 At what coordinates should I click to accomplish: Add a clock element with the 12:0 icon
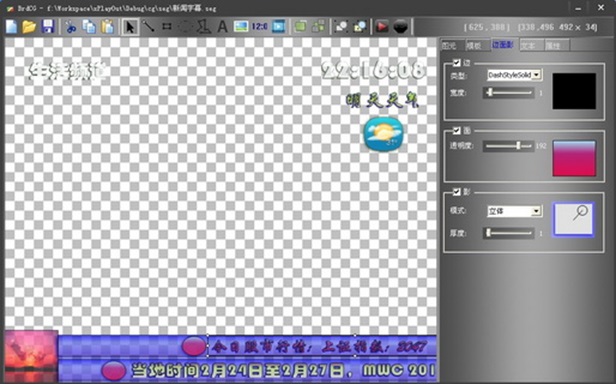coord(259,26)
